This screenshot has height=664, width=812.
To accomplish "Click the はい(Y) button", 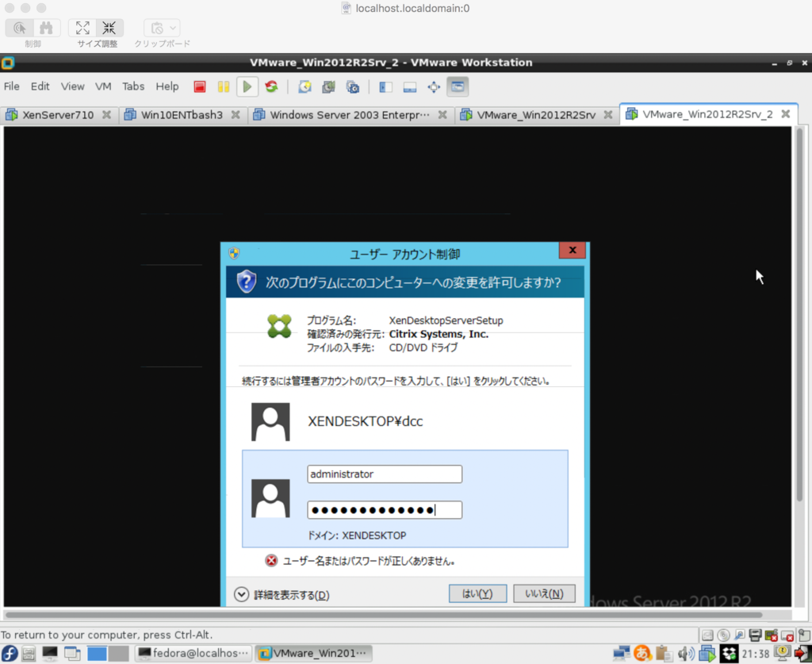I will coord(477,593).
